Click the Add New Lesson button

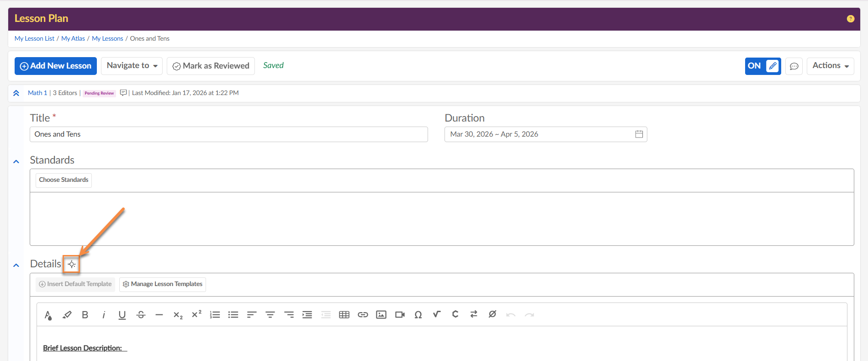(56, 66)
